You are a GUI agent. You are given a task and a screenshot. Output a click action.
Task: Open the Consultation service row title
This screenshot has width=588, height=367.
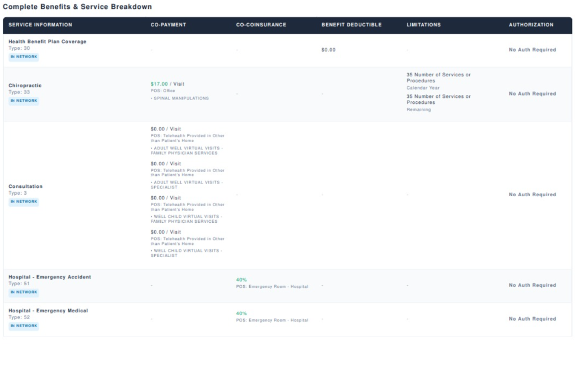pyautogui.click(x=25, y=186)
